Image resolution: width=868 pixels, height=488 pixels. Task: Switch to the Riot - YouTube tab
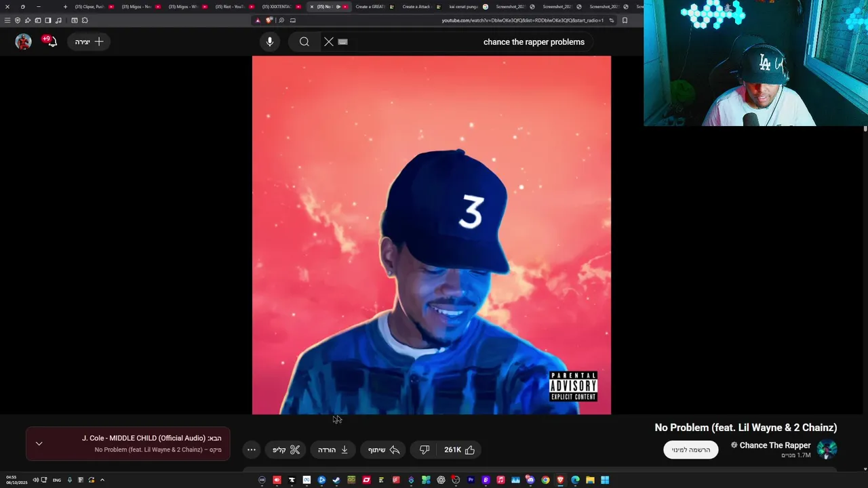(x=235, y=7)
